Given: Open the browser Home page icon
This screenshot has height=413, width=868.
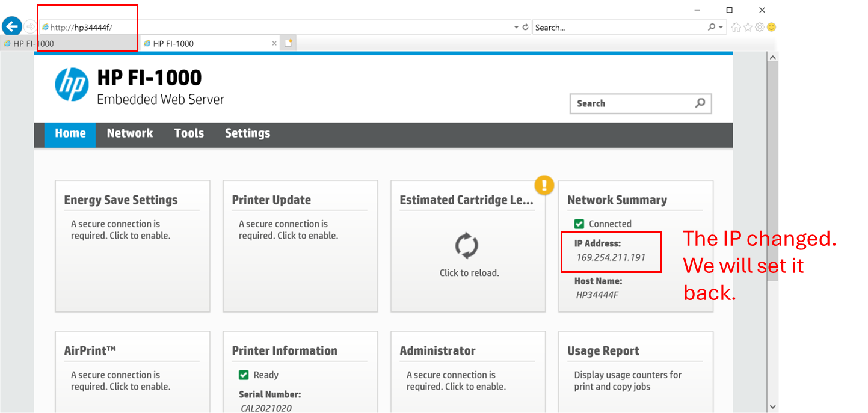Looking at the screenshot, I should point(736,27).
